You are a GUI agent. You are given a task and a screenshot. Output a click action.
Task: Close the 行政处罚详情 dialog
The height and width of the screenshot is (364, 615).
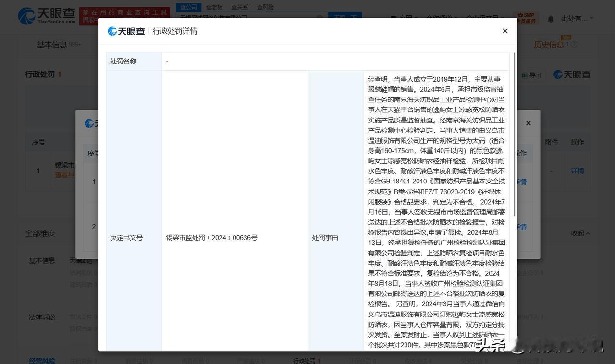click(505, 31)
